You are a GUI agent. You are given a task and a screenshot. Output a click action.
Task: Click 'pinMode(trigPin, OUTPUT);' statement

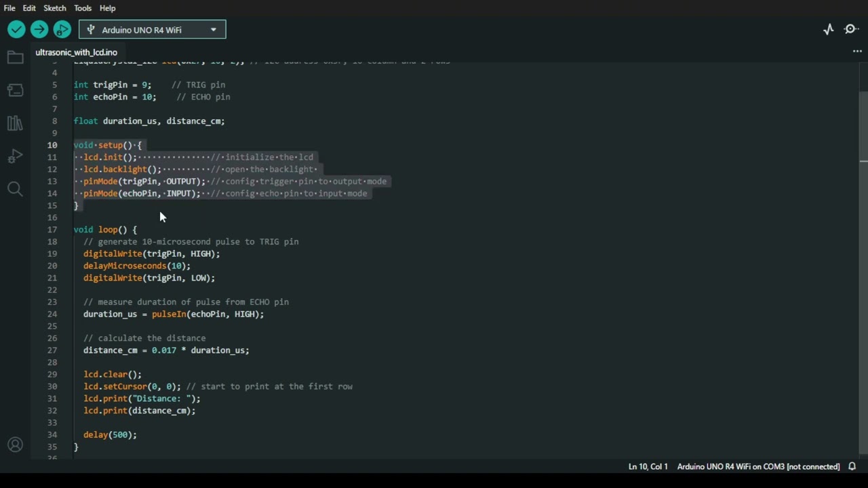[x=144, y=182]
